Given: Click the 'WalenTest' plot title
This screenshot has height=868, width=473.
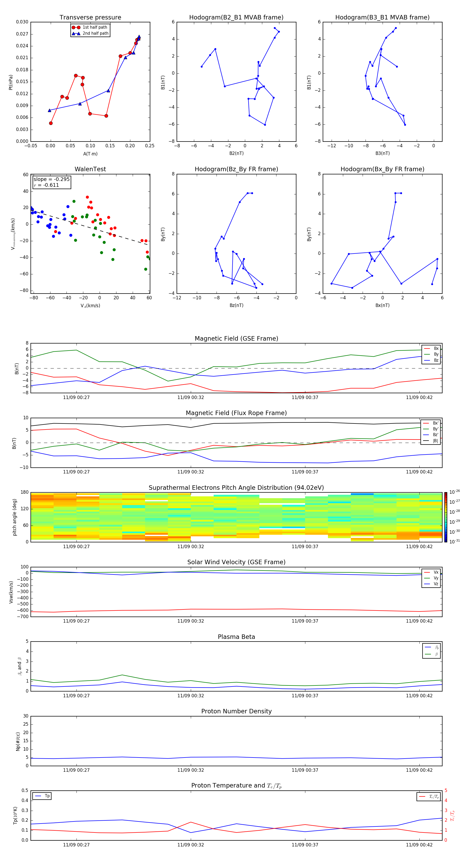Looking at the screenshot, I should 90,169.
